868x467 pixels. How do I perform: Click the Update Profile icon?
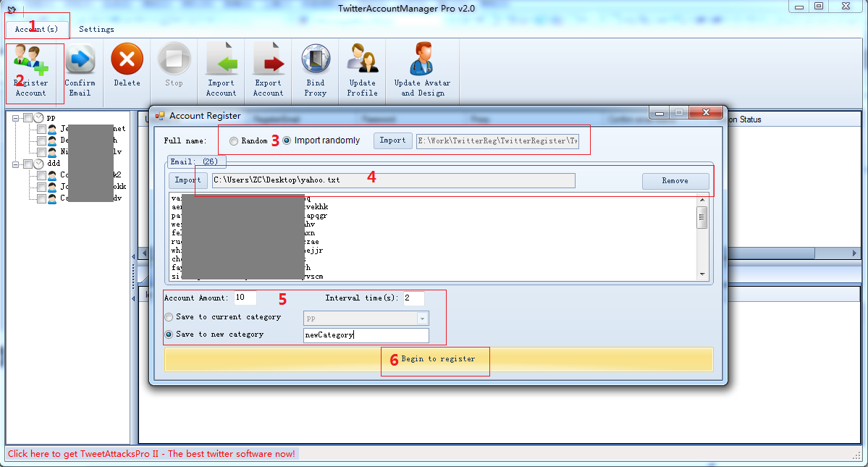pos(363,59)
